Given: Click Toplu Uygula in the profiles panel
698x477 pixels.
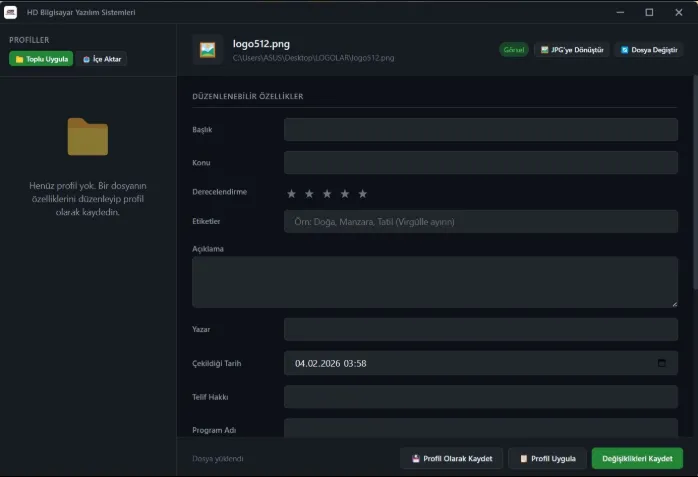Looking at the screenshot, I should [41, 59].
